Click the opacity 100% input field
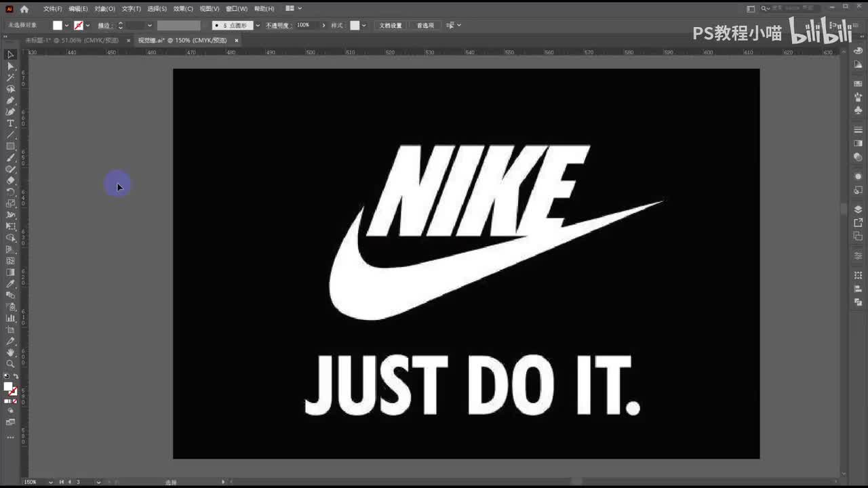 click(x=307, y=25)
